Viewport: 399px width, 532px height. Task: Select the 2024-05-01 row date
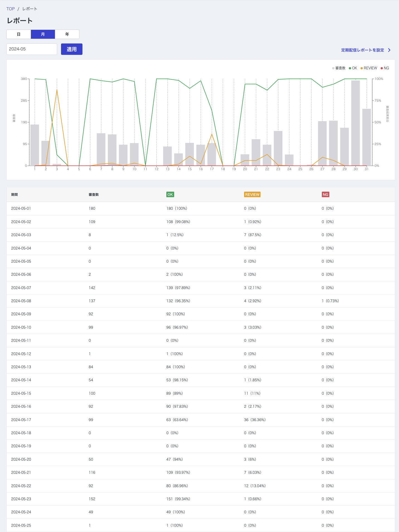pos(21,208)
